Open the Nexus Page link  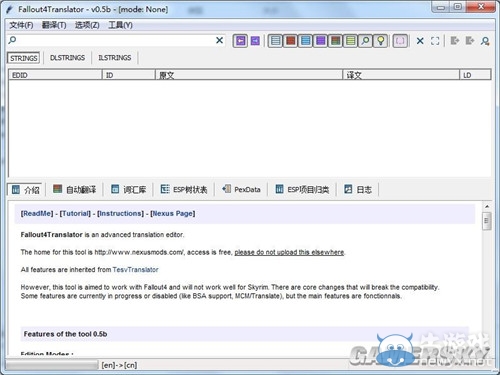[x=173, y=213]
